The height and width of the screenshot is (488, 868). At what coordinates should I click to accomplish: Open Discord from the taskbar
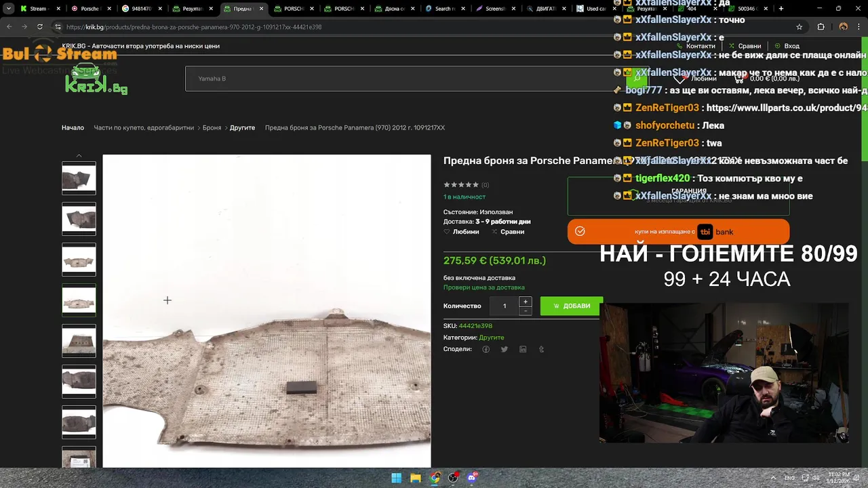click(x=473, y=478)
